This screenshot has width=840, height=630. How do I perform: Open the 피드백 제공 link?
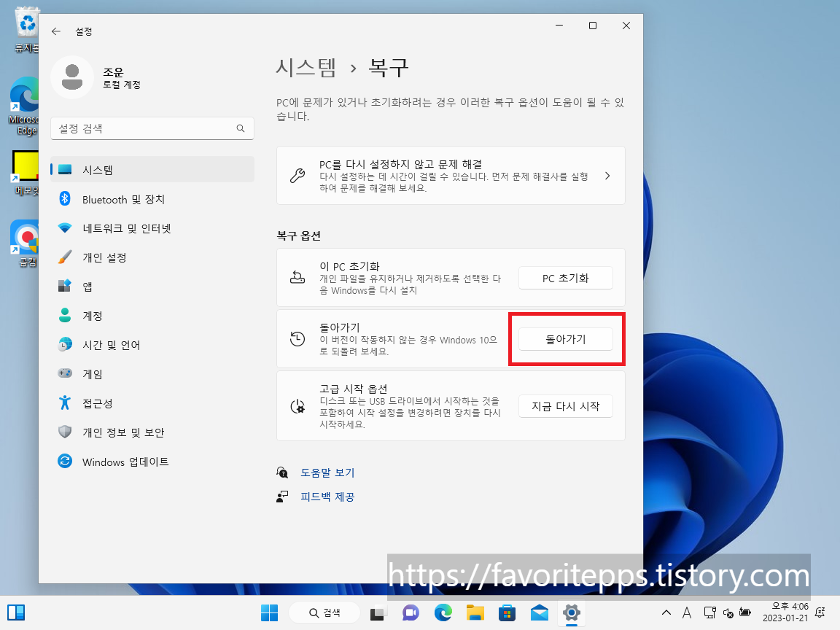click(x=327, y=497)
